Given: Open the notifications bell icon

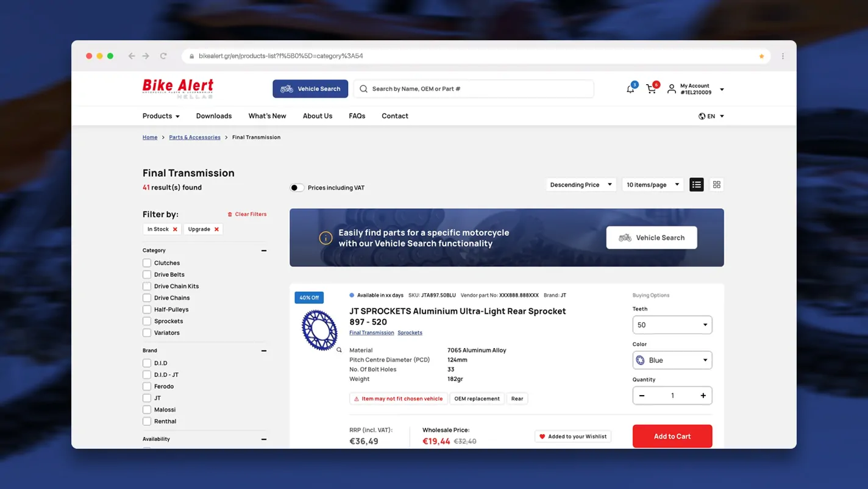Looking at the screenshot, I should (x=630, y=89).
